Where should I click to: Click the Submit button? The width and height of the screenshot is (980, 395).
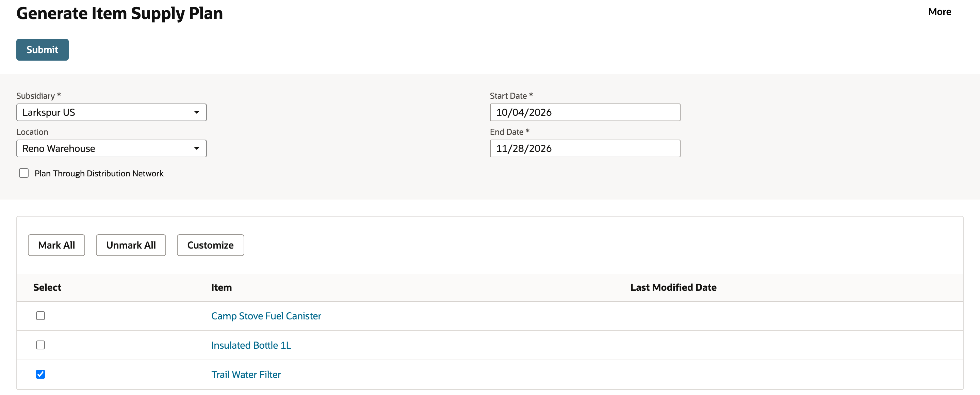point(42,49)
